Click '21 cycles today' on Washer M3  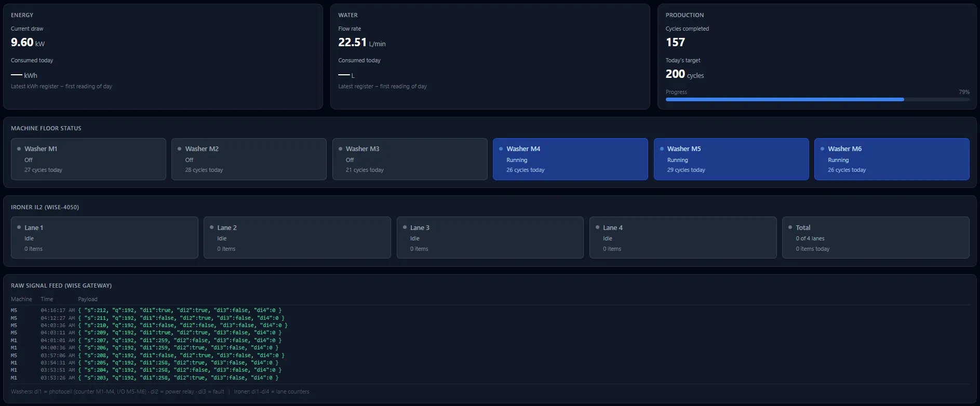pyautogui.click(x=365, y=170)
